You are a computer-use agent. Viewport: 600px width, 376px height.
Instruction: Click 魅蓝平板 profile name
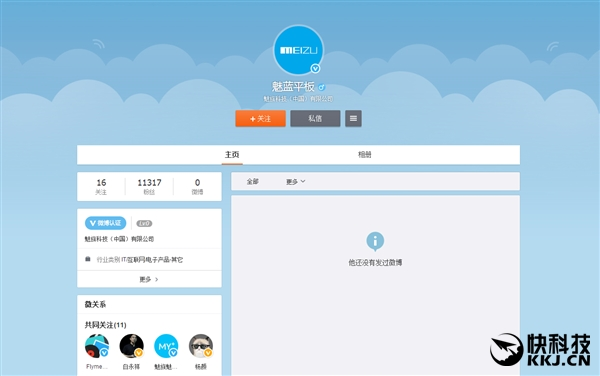pos(293,87)
